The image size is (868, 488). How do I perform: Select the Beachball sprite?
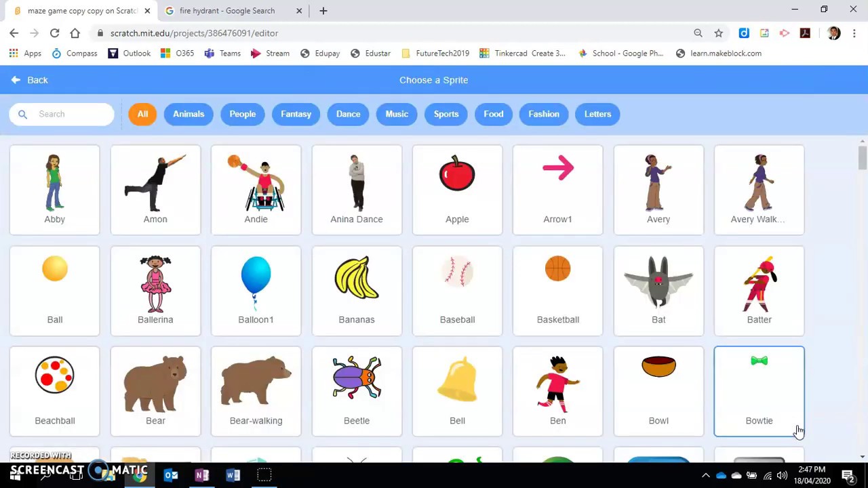pyautogui.click(x=54, y=391)
